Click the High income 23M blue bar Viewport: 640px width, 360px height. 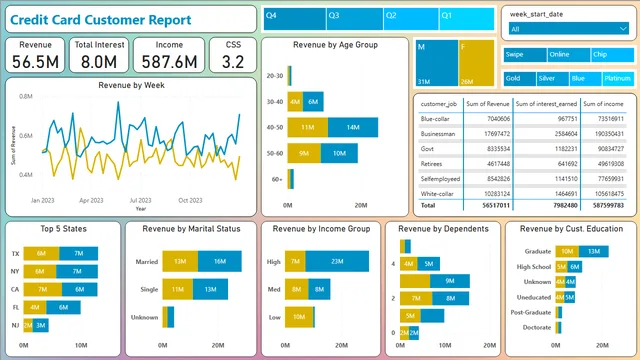click(x=337, y=261)
